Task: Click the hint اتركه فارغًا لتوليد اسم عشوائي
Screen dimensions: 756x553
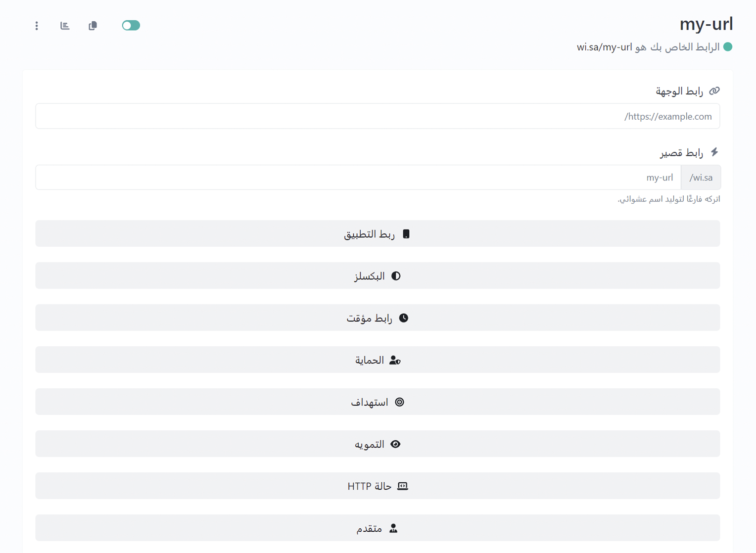Action: [668, 199]
